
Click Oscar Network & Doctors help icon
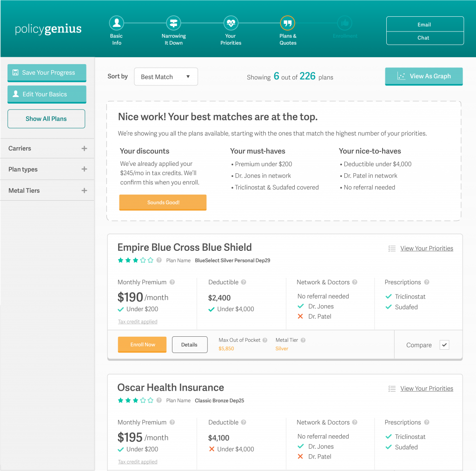coord(355,422)
